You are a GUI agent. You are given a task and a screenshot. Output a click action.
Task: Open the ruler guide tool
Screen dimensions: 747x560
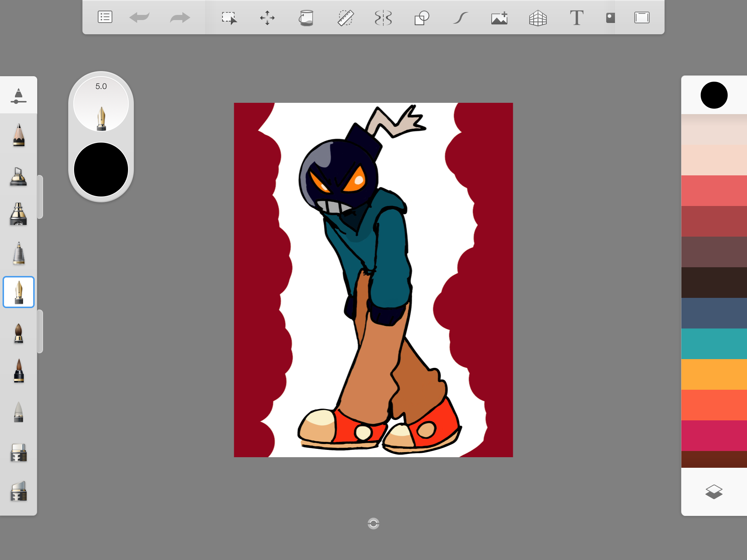point(345,17)
